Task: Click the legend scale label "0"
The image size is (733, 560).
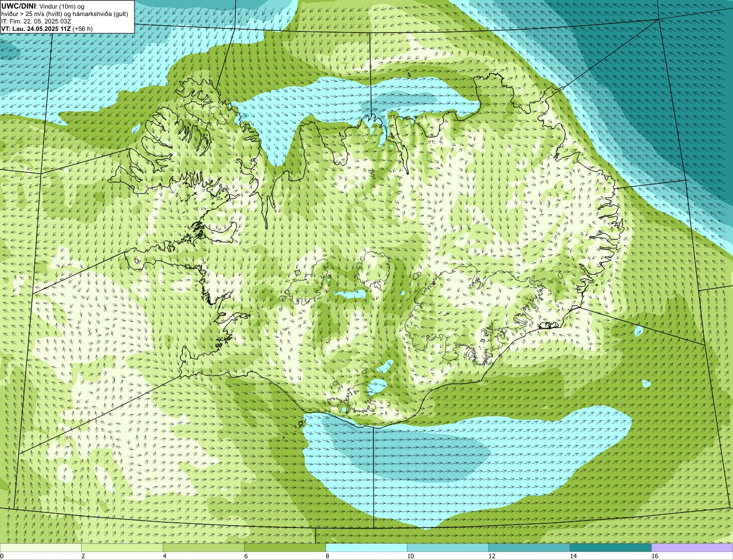Action: coord(2,556)
